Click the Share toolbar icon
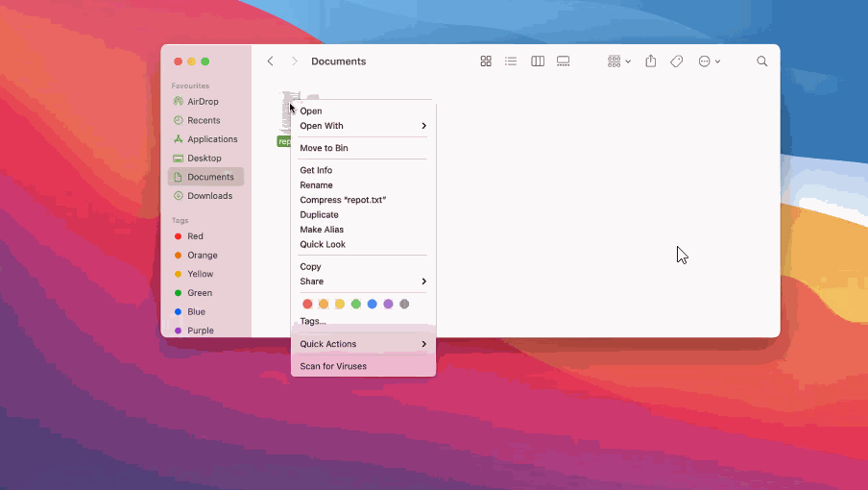Viewport: 868px width, 490px height. pyautogui.click(x=650, y=61)
